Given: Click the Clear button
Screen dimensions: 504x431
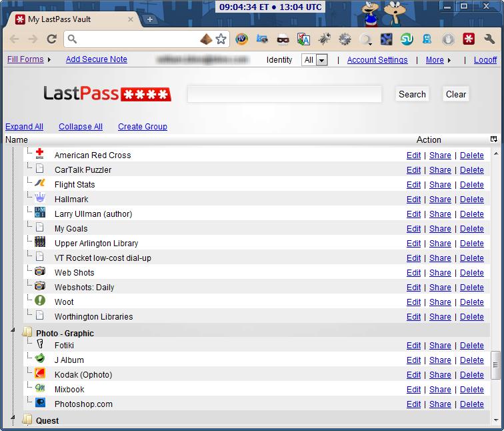Looking at the screenshot, I should pos(456,94).
